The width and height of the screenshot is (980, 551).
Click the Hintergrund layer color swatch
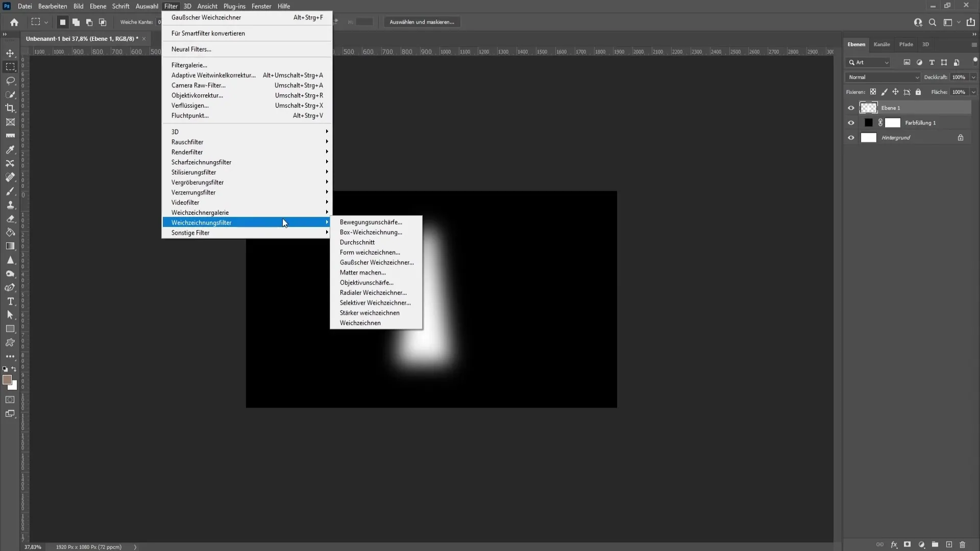[x=868, y=137]
